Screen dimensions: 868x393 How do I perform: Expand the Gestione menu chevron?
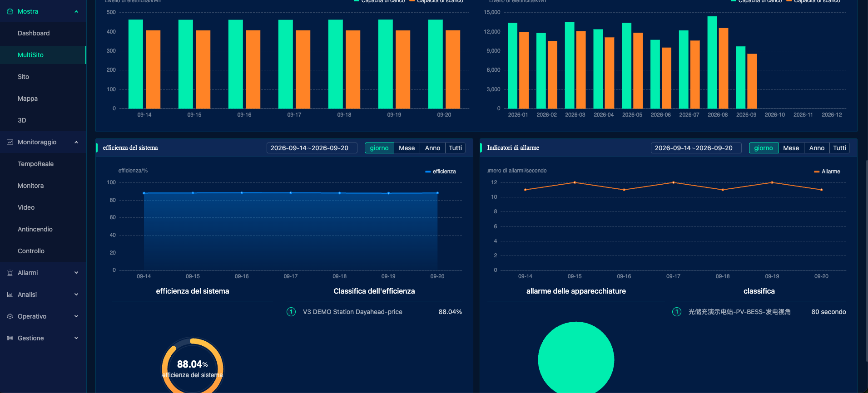pos(76,338)
